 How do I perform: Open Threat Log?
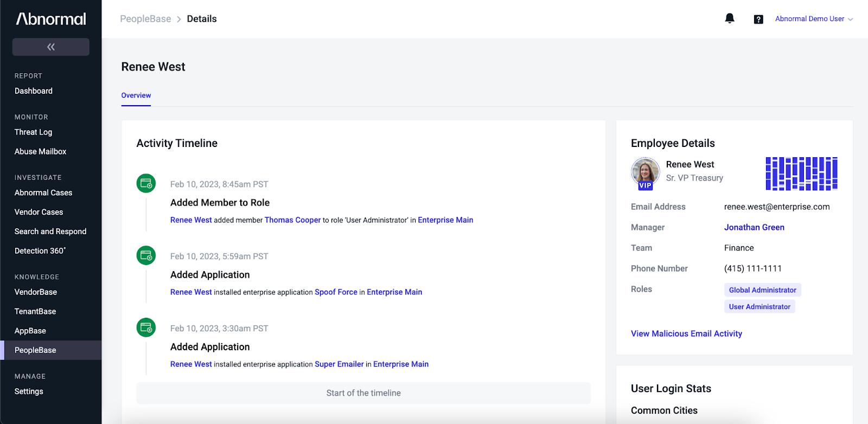click(33, 132)
